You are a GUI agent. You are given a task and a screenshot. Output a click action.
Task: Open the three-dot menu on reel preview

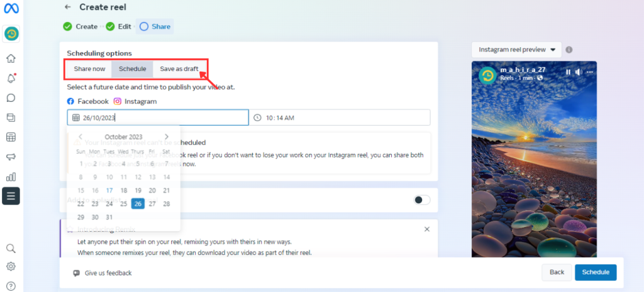point(590,72)
